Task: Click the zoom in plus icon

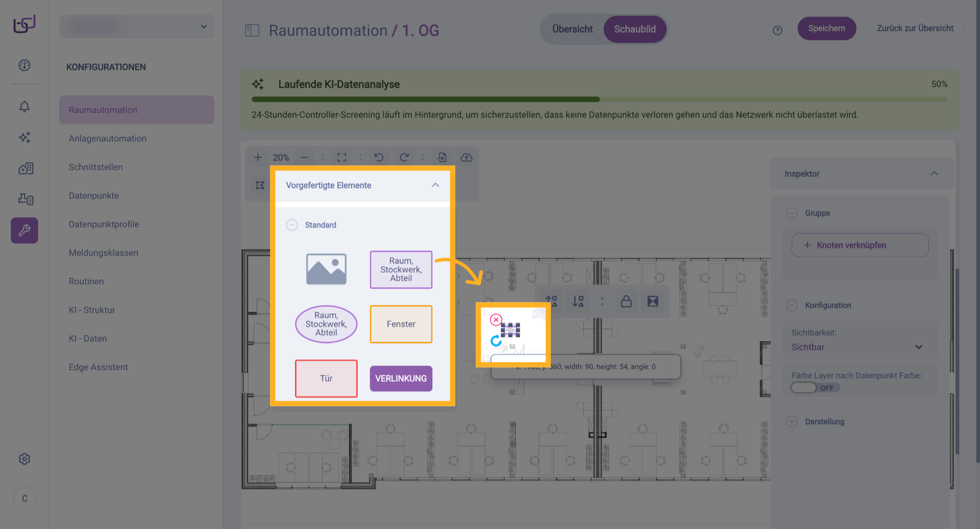Action: pos(258,157)
